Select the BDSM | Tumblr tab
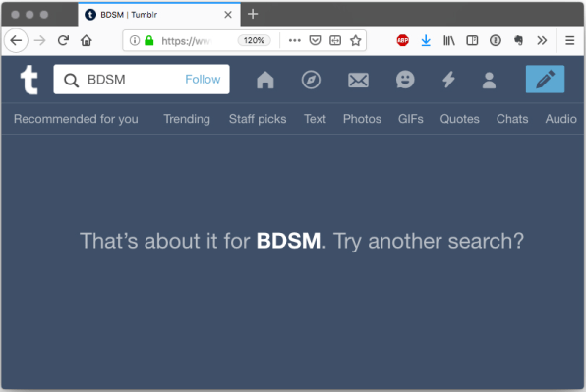 [x=159, y=15]
